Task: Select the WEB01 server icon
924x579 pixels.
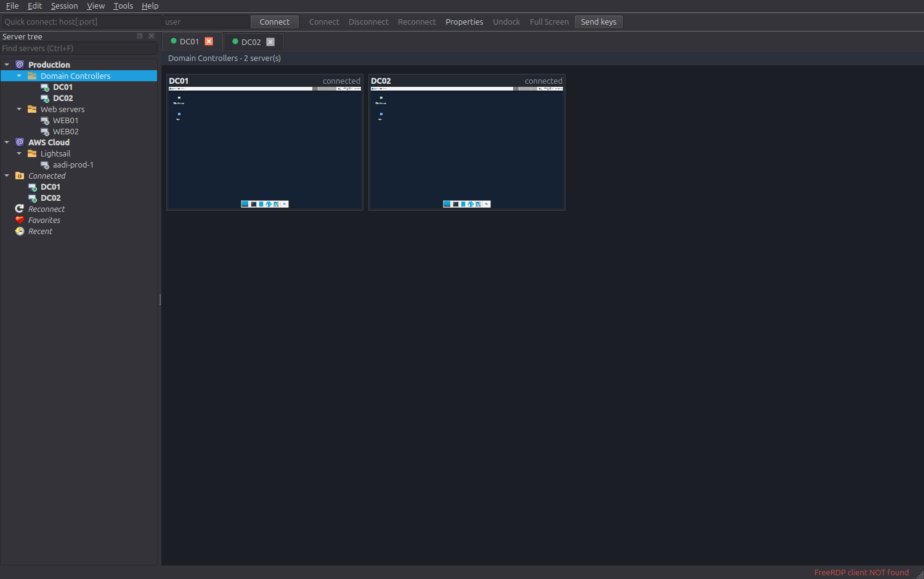Action: (44, 120)
